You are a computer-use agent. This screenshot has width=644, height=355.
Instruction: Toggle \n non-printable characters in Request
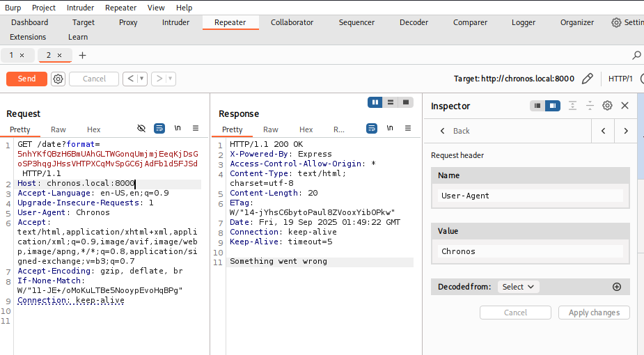(x=178, y=128)
